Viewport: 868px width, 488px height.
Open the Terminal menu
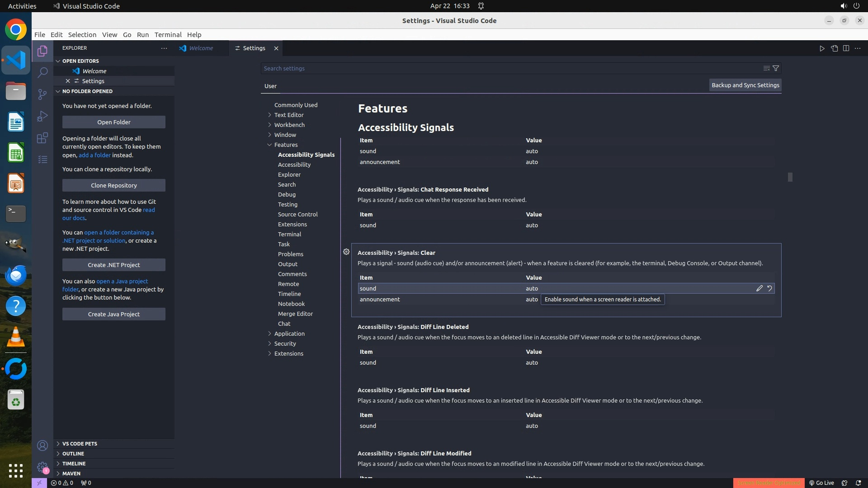click(x=168, y=34)
